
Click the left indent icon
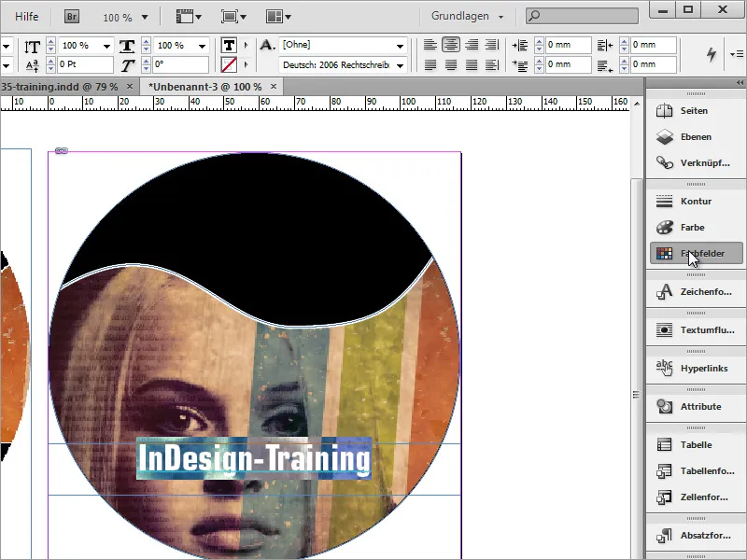[519, 45]
